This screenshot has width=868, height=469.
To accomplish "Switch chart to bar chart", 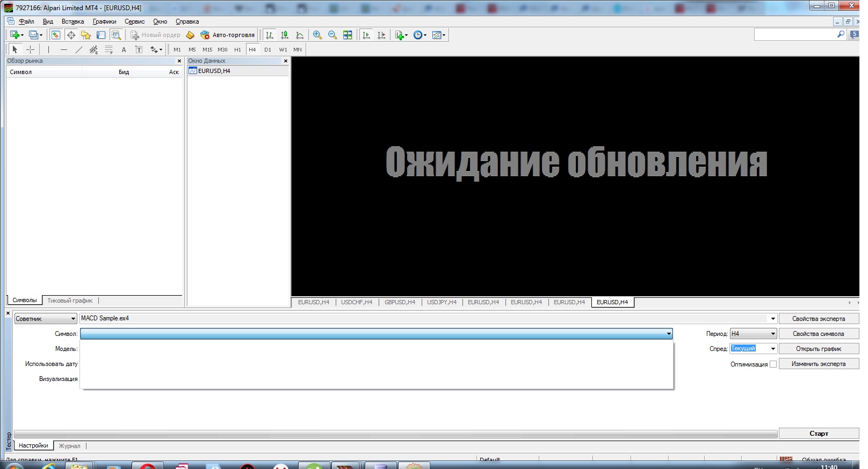I will 270,35.
